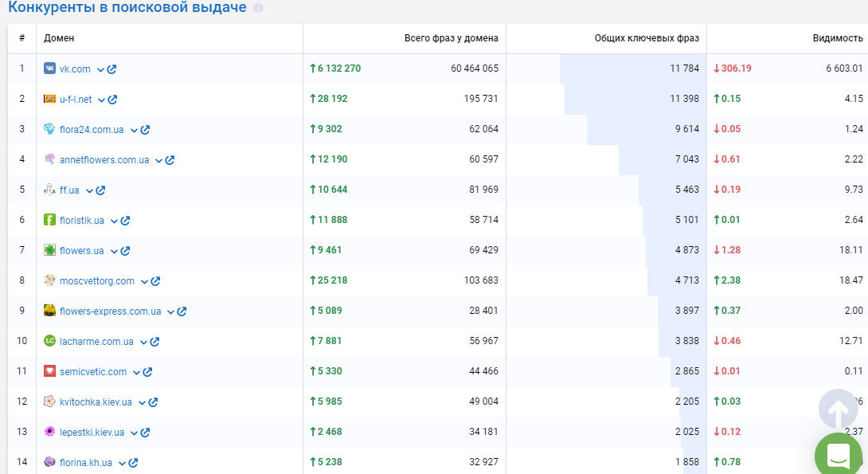The height and width of the screenshot is (474, 868).
Task: Sort by Общих ключевых фраз column
Action: click(x=647, y=38)
